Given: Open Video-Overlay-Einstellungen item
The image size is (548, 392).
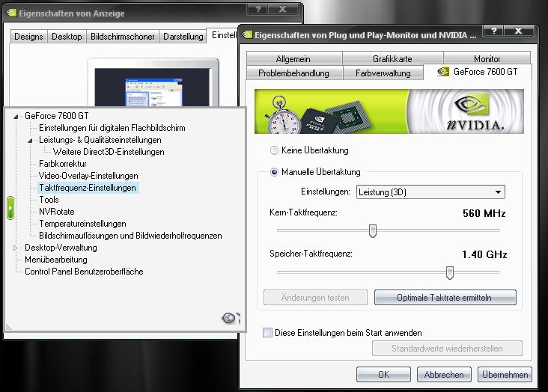Looking at the screenshot, I should click(88, 175).
